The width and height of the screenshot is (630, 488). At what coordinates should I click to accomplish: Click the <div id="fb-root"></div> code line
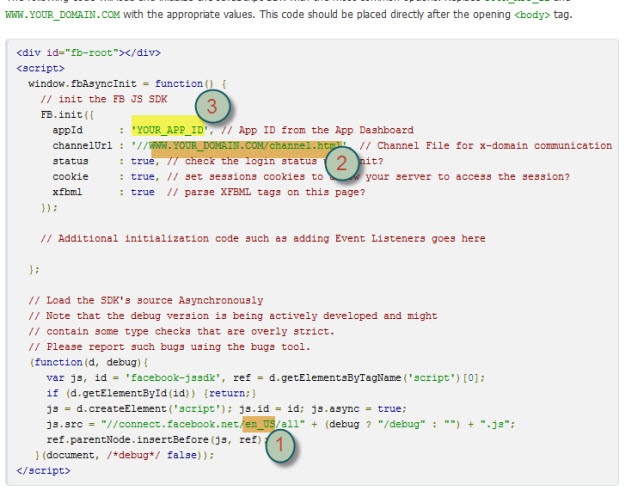[x=88, y=53]
